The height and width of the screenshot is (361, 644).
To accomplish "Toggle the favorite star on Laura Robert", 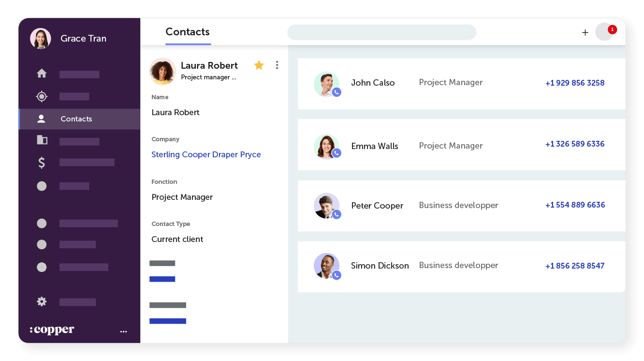I will [259, 65].
